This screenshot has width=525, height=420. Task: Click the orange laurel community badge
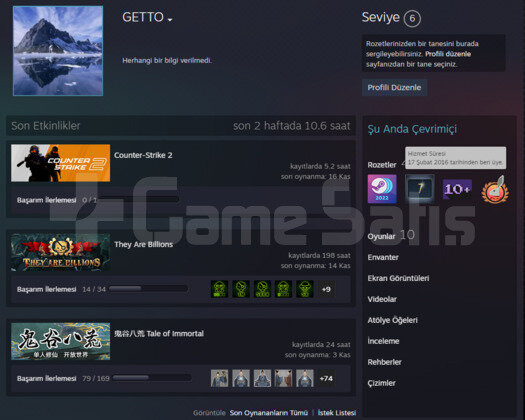tap(495, 190)
